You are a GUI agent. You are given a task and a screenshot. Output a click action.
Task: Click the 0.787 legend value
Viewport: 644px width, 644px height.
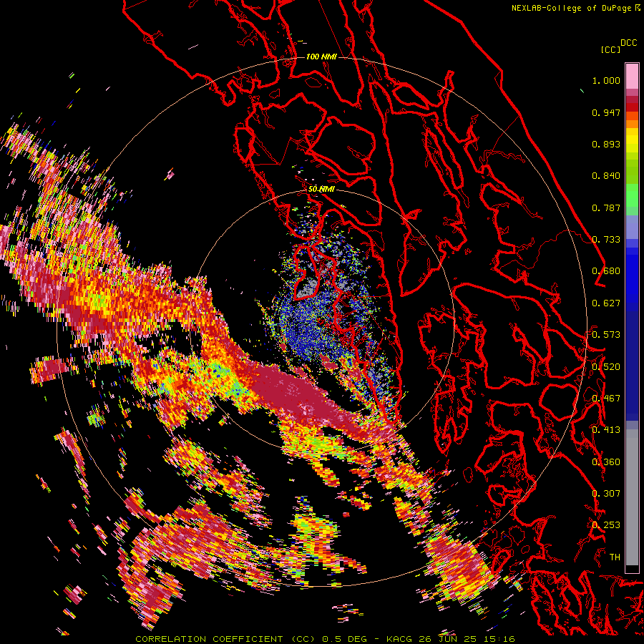[x=606, y=208]
